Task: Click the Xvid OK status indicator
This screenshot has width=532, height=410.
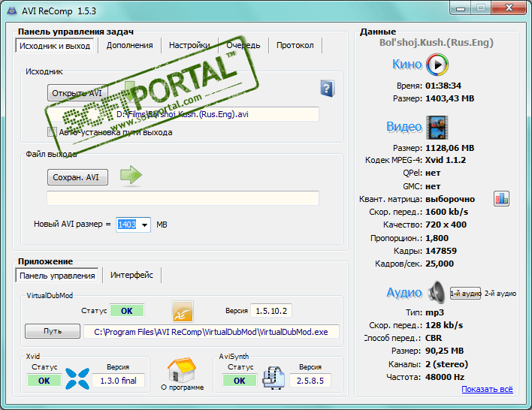Action: [x=44, y=381]
